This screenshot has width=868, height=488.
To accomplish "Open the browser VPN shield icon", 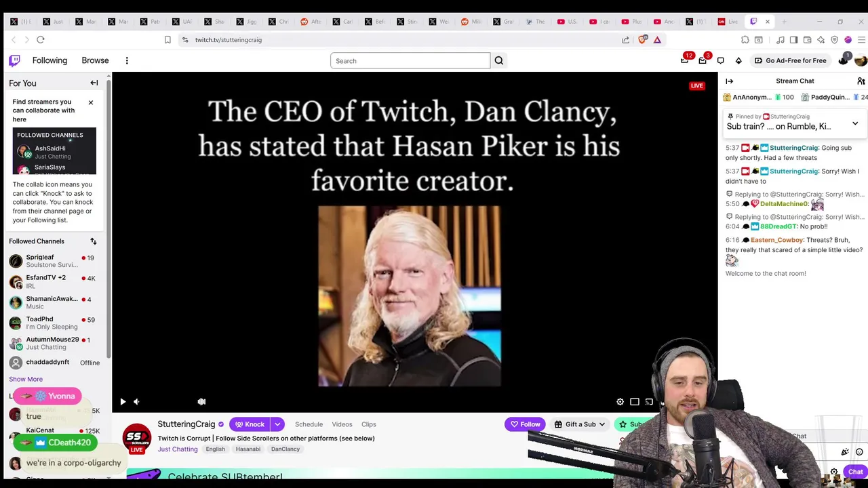I will (x=834, y=40).
